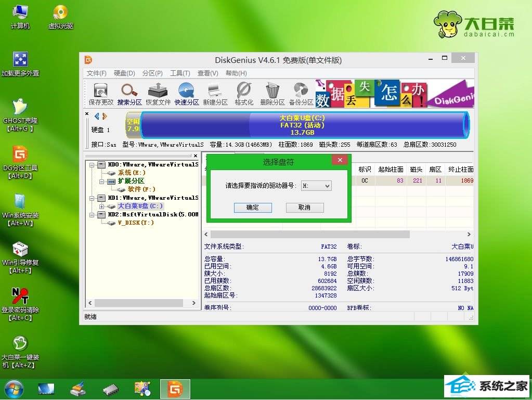
Task: Expand the 大白菜U盘 (C:) tree node
Action: tap(101, 207)
